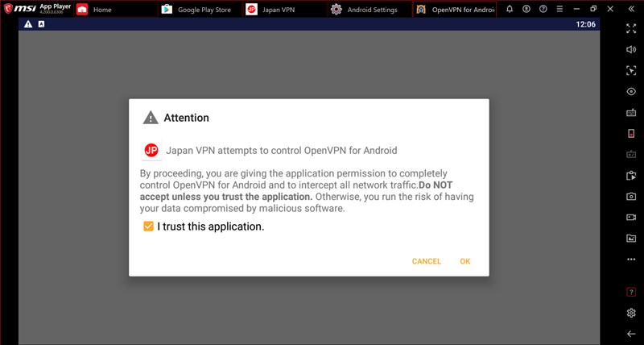Click the gamepad controls icon
Screen dimensions: 644x345
click(x=631, y=155)
